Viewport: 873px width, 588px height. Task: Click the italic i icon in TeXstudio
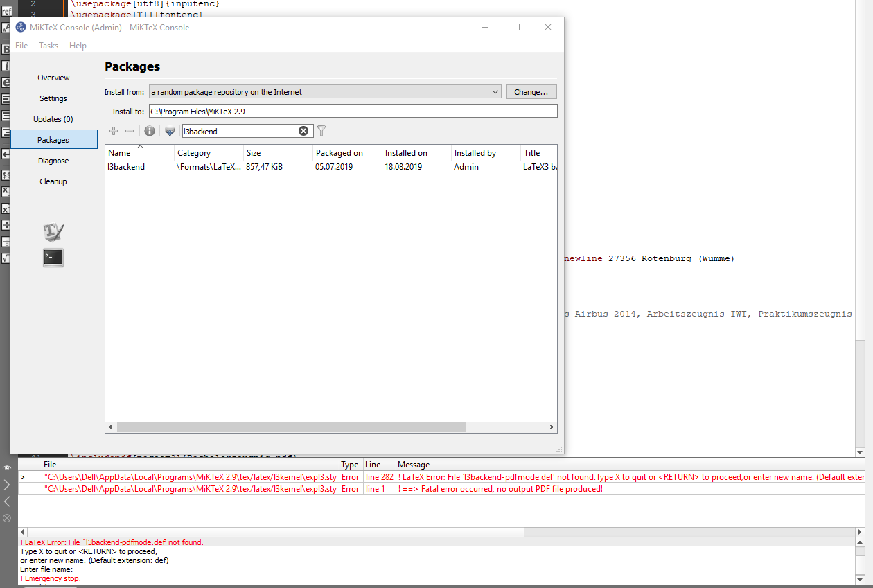coord(6,66)
